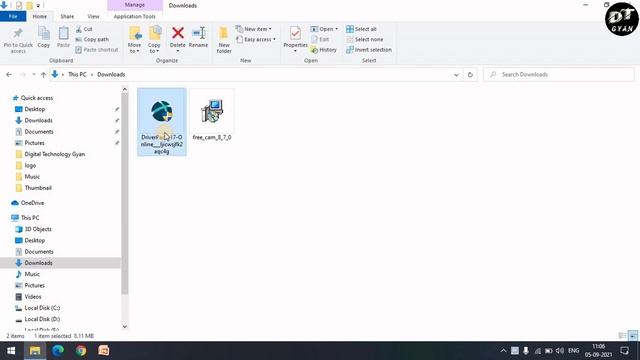Click navigation pane scroll up arrow
The image size is (640, 360).
point(125,89)
